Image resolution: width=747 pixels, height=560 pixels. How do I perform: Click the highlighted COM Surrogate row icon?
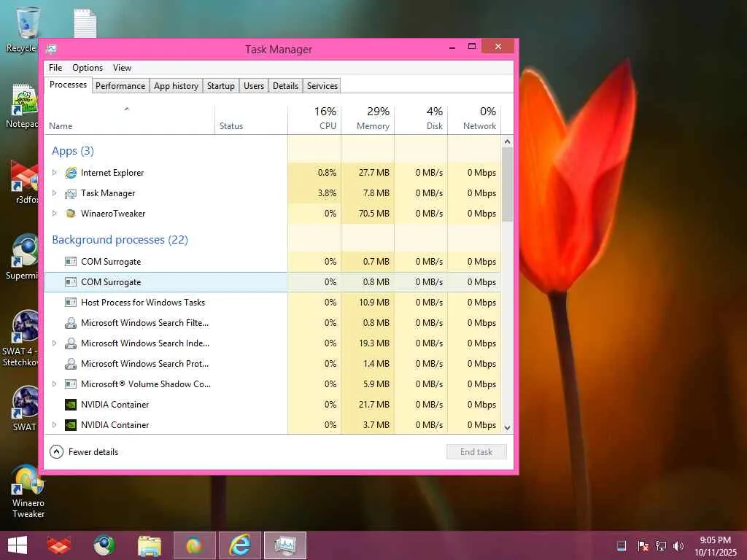(71, 282)
